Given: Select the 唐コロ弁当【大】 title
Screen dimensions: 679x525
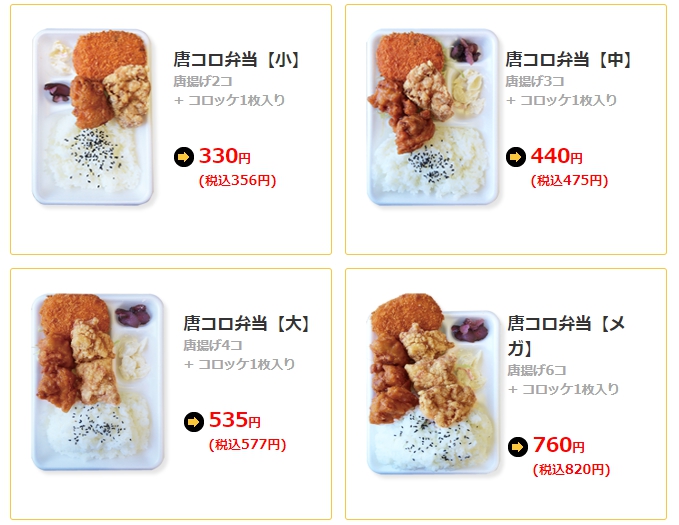Looking at the screenshot, I should [246, 324].
